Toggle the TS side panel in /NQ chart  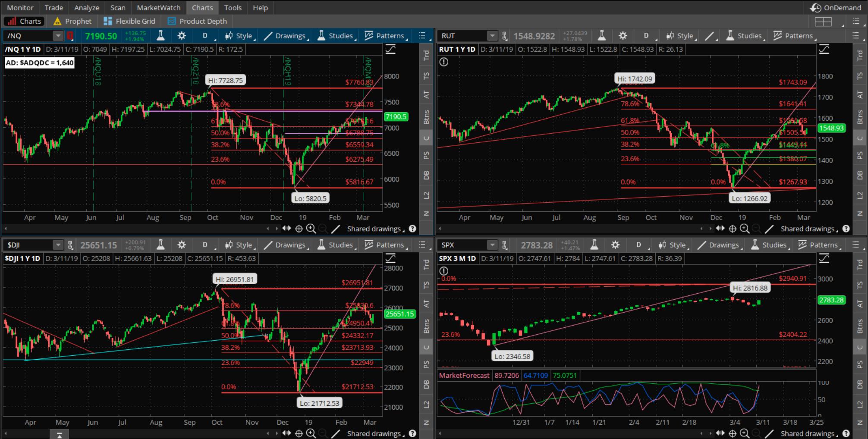[x=426, y=76]
